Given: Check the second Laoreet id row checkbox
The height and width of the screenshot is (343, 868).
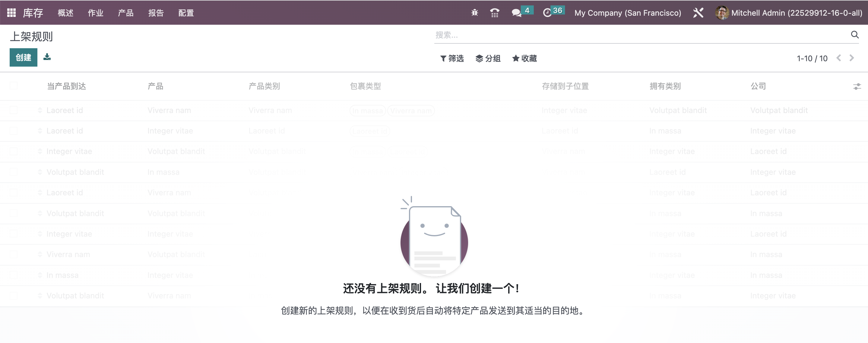Looking at the screenshot, I should pos(14,131).
